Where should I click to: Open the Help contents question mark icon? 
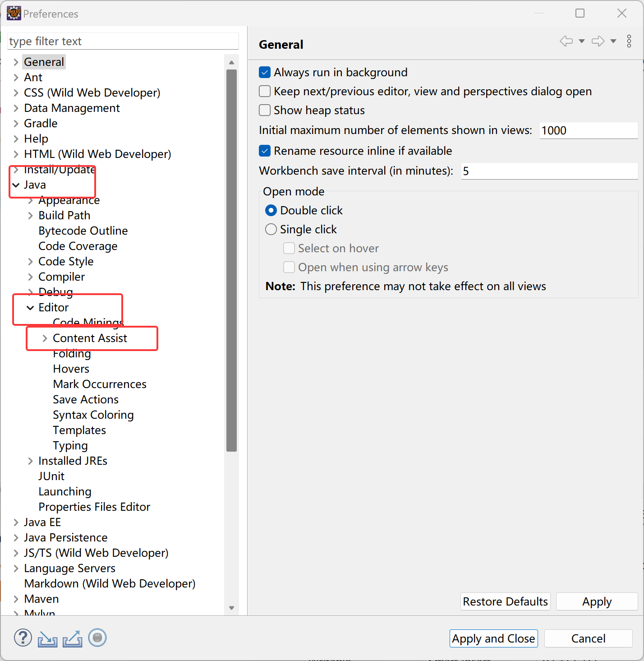pyautogui.click(x=23, y=638)
